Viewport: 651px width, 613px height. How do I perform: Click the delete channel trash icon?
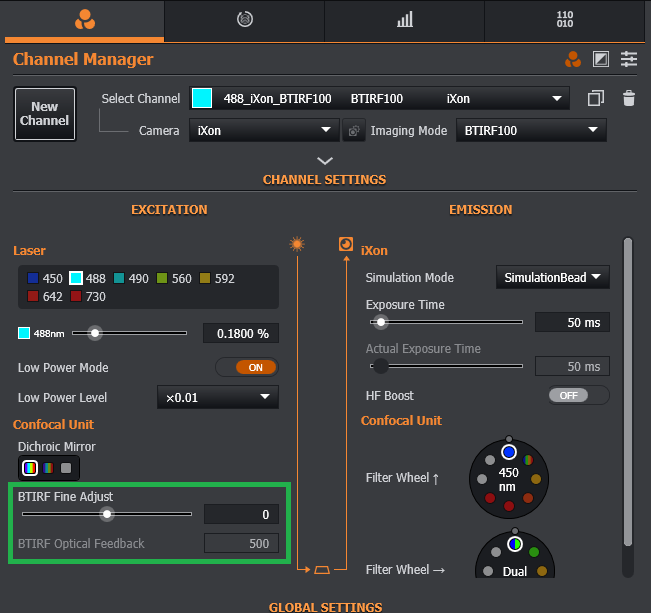click(x=628, y=98)
